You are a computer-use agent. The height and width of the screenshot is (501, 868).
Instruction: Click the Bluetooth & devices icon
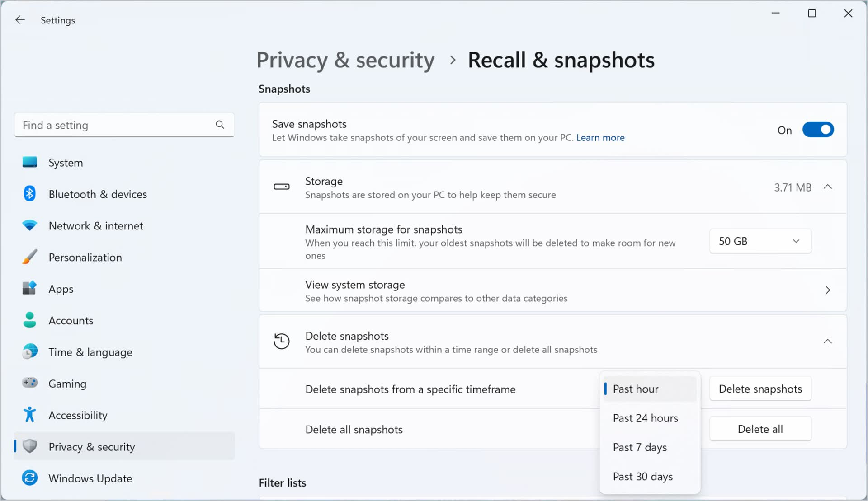coord(29,194)
